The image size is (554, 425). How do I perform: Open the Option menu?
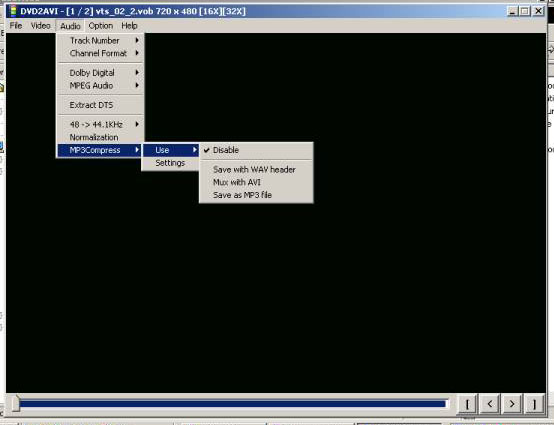[x=101, y=26]
